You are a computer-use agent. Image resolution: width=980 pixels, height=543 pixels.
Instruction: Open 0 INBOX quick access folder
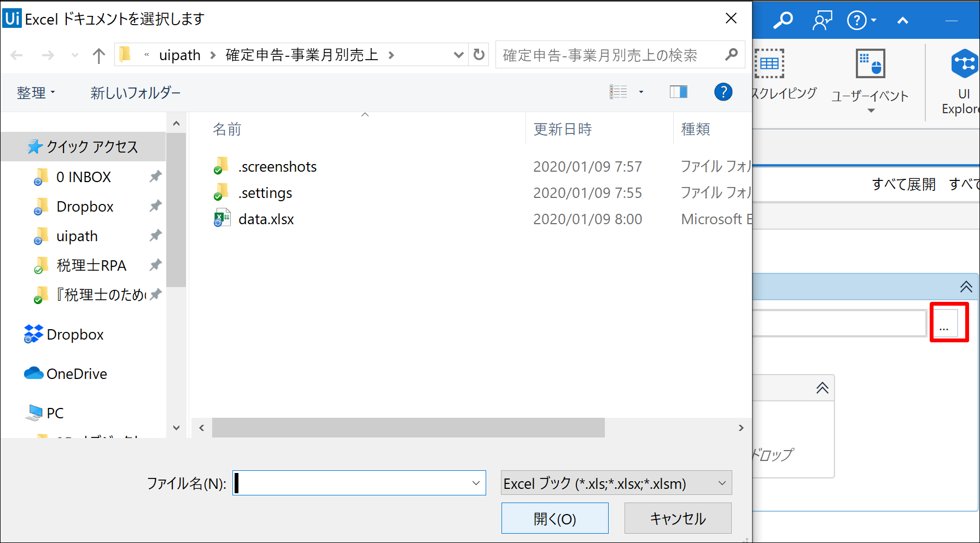(83, 177)
